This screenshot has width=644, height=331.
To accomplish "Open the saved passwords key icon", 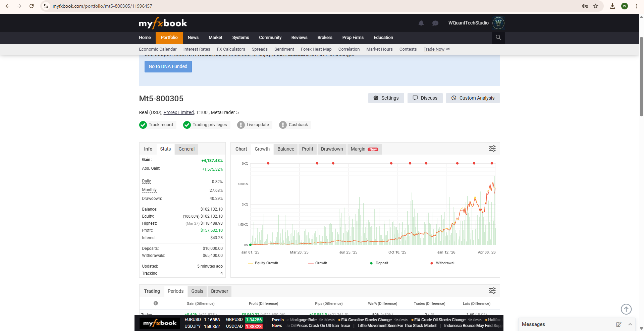I will pyautogui.click(x=585, y=6).
